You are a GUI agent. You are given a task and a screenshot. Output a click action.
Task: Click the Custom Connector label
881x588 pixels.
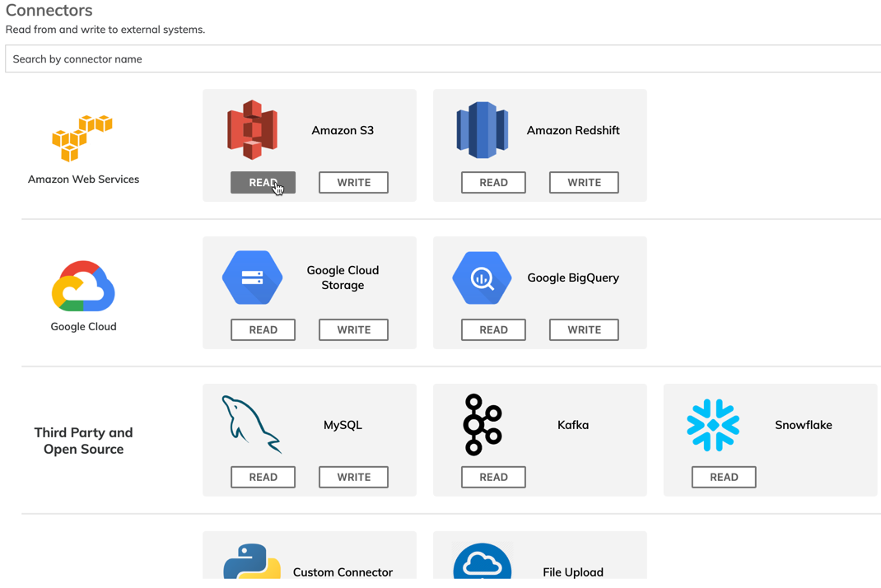tap(343, 572)
